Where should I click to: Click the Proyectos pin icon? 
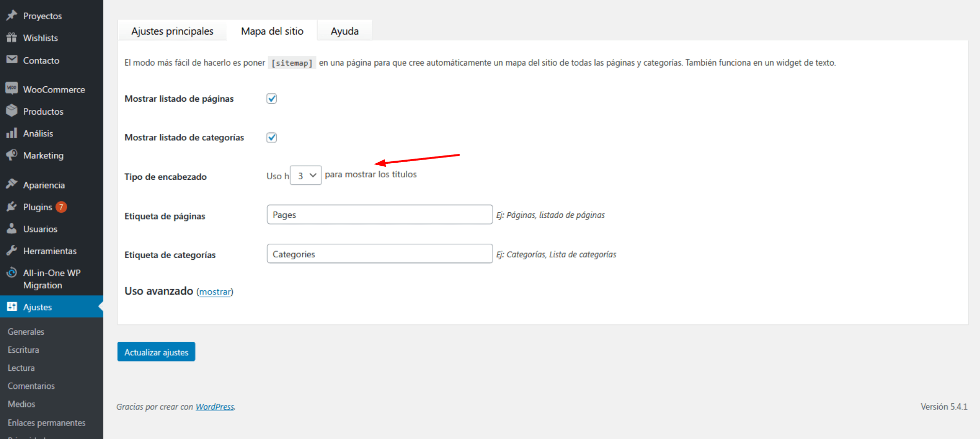(x=11, y=15)
